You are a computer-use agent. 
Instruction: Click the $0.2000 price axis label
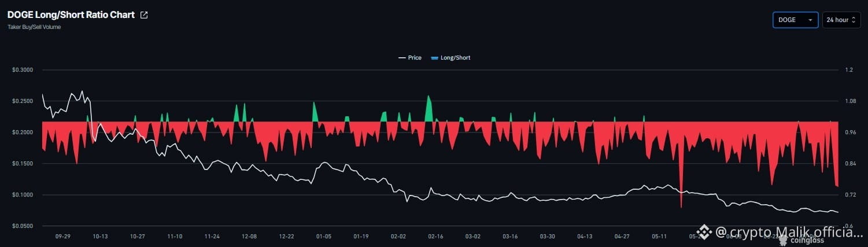tap(22, 132)
